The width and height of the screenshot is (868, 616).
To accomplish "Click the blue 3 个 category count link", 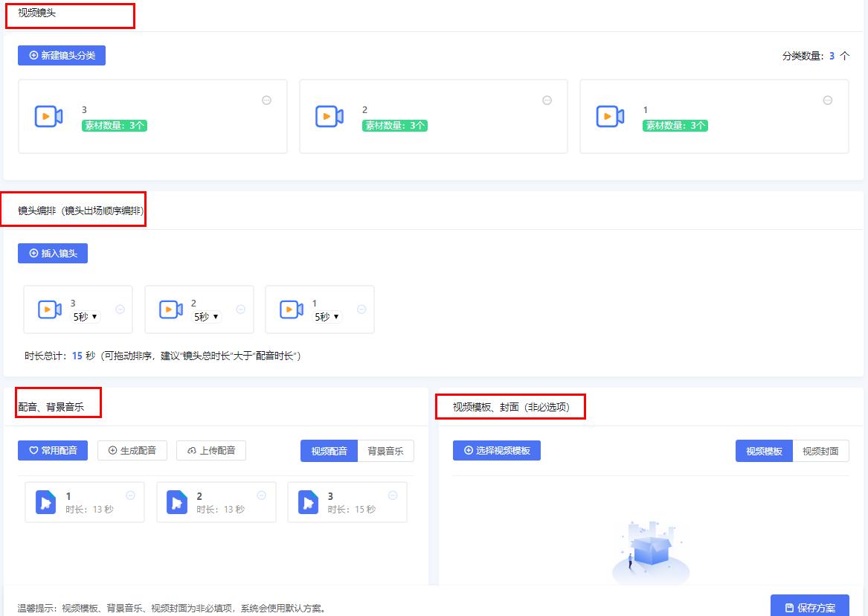I will (831, 55).
